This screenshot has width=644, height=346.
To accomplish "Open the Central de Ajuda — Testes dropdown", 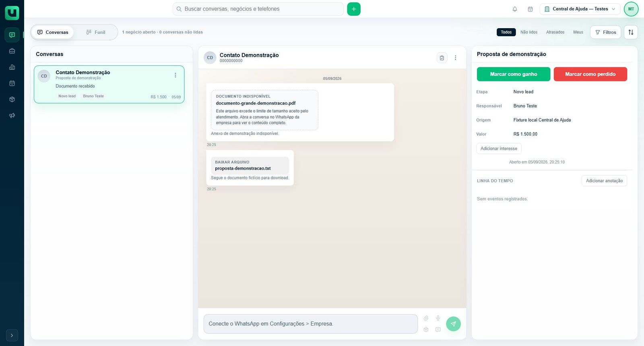I will pyautogui.click(x=580, y=9).
